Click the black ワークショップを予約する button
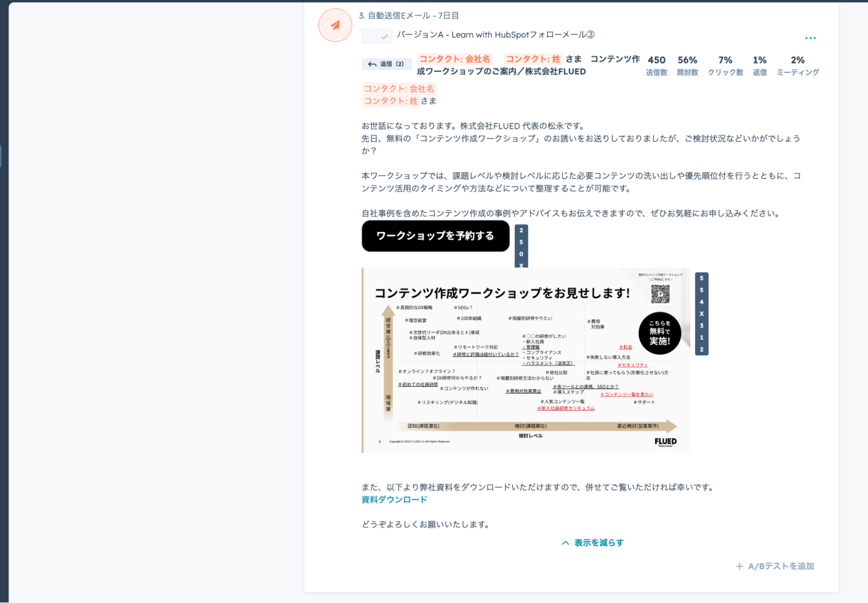The image size is (868, 603). pos(435,236)
